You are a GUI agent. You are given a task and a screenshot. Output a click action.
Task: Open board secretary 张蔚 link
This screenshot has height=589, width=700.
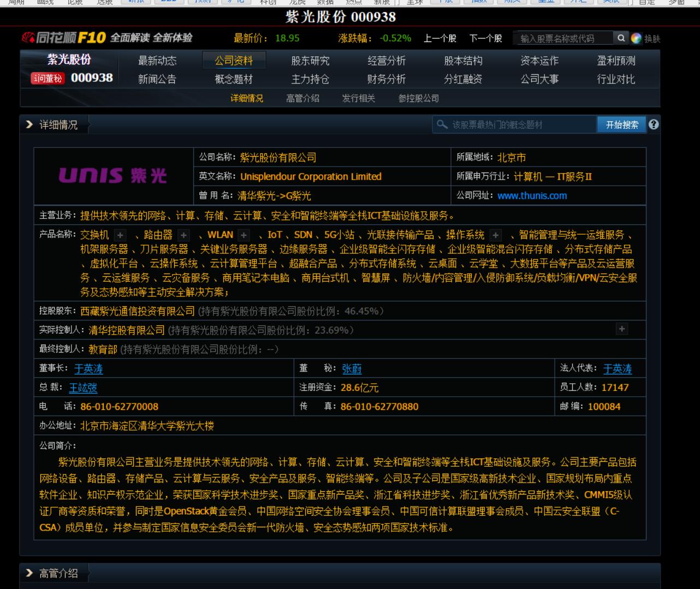click(x=352, y=368)
